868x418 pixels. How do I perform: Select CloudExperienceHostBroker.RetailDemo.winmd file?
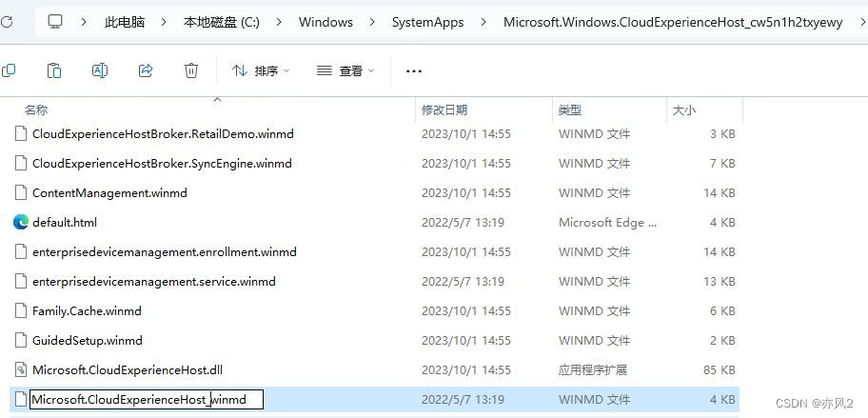(x=163, y=133)
